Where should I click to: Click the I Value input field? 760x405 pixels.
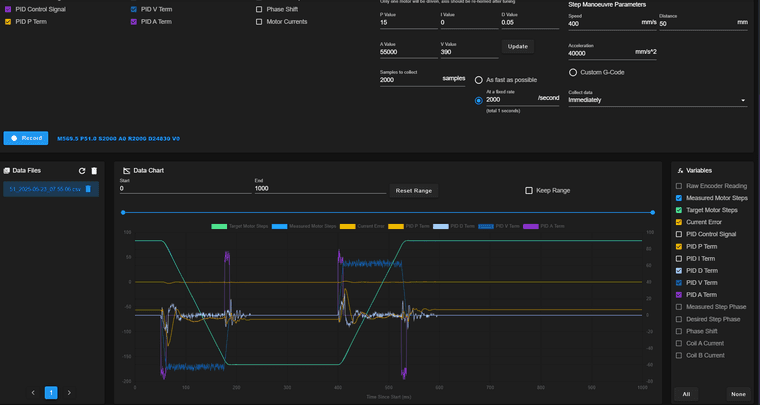coord(469,23)
